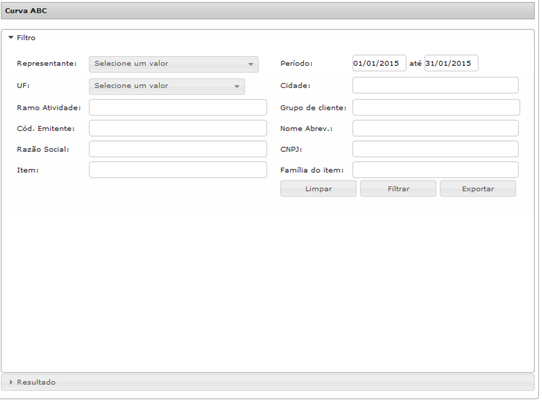Click the Período label
Screen dimensions: 542x401
coord(296,64)
